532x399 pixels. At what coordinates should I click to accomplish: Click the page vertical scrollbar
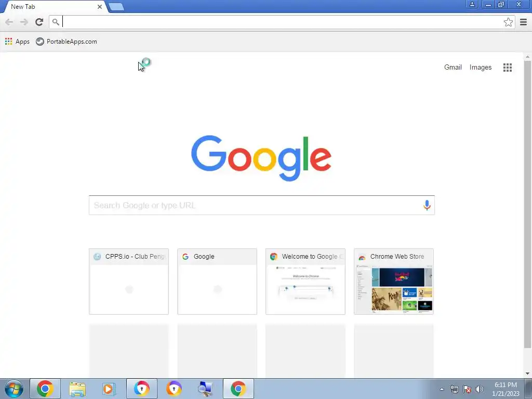tap(527, 205)
